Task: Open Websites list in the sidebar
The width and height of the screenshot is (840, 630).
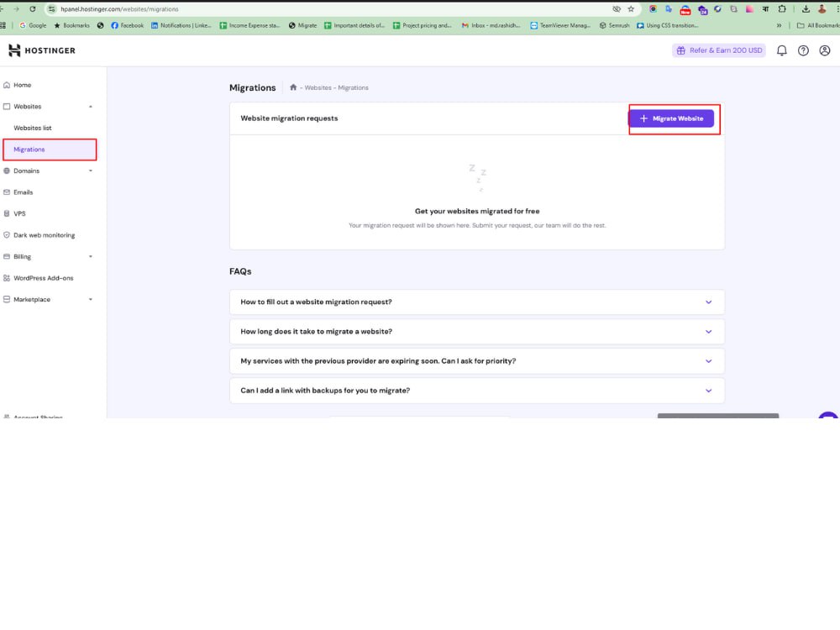Action: (33, 128)
